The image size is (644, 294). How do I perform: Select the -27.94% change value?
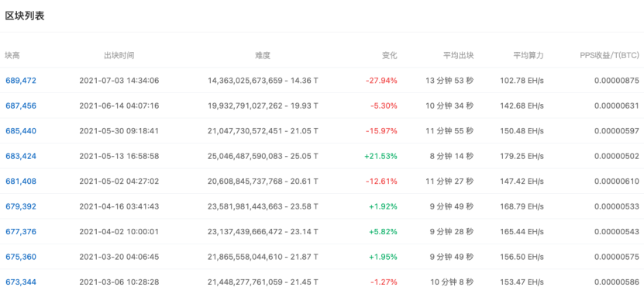tap(381, 81)
